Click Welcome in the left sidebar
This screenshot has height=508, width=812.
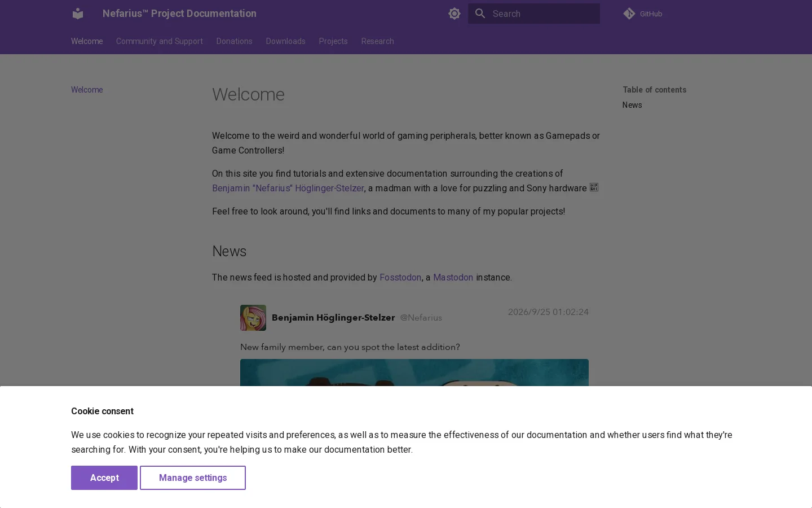point(87,90)
